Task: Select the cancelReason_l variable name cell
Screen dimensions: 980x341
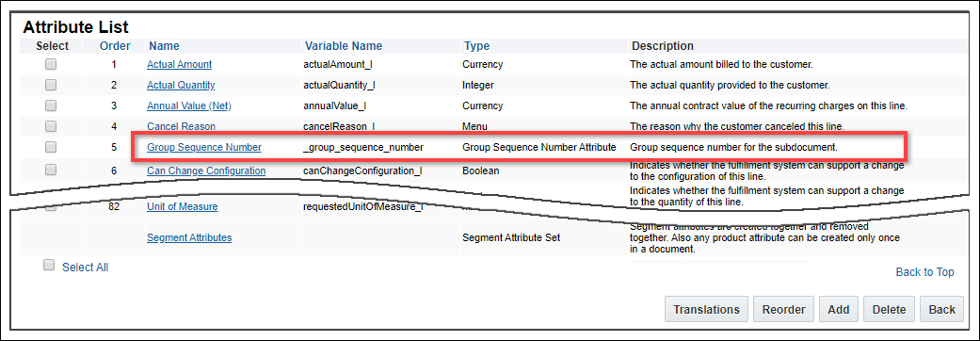Action: [x=339, y=126]
